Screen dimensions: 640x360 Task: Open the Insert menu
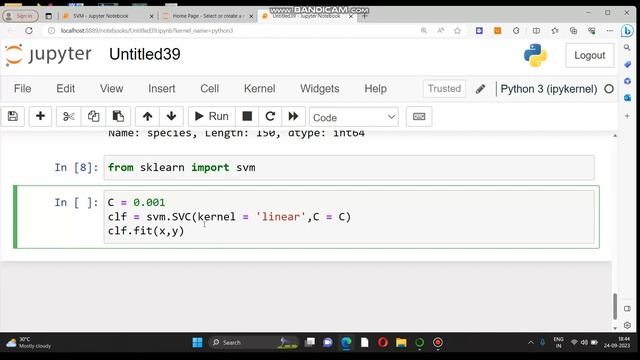click(x=162, y=89)
